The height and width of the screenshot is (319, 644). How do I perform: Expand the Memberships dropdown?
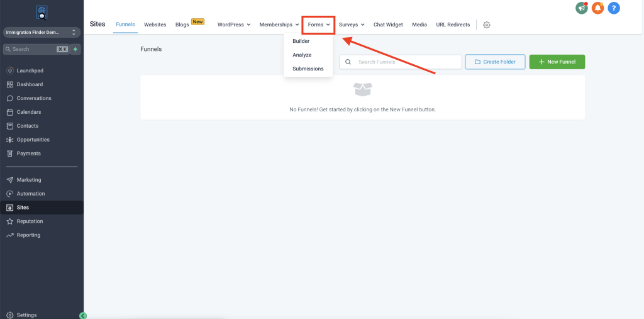tap(279, 25)
